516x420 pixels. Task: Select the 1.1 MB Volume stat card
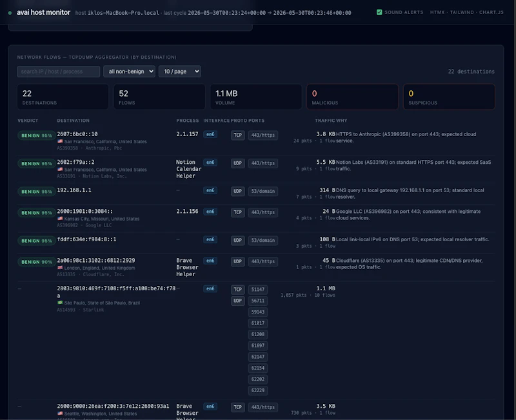(x=256, y=97)
